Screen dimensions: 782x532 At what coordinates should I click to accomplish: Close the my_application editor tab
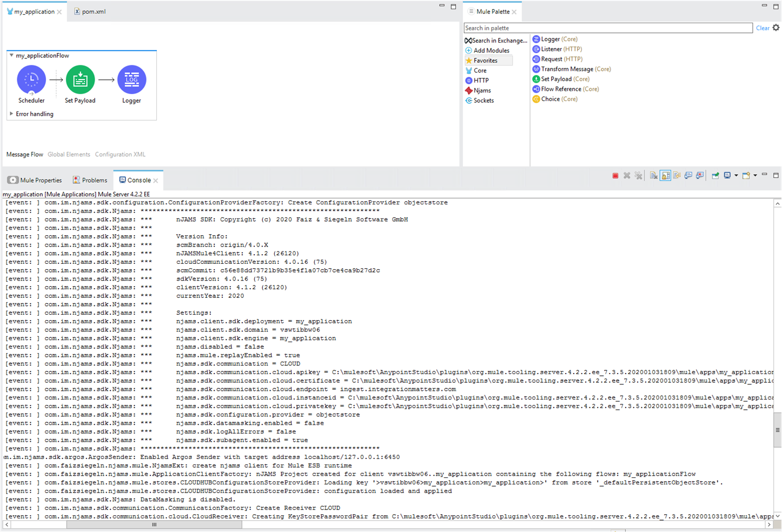59,12
